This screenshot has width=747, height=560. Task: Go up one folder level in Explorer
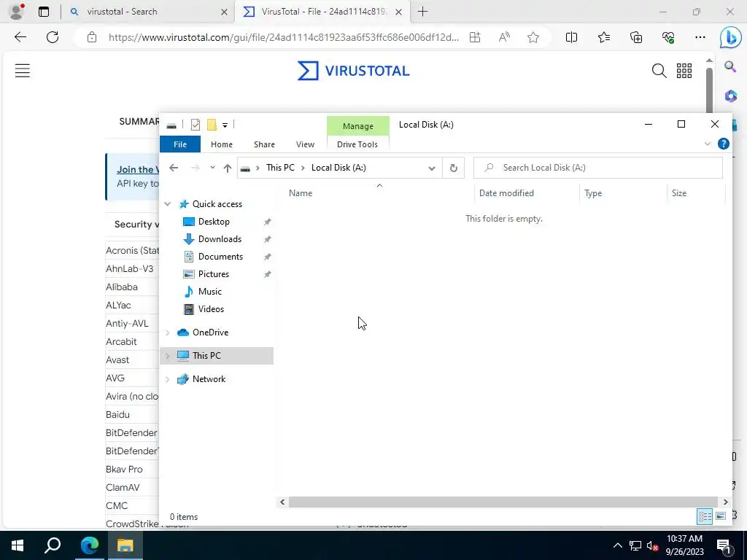pos(228,168)
